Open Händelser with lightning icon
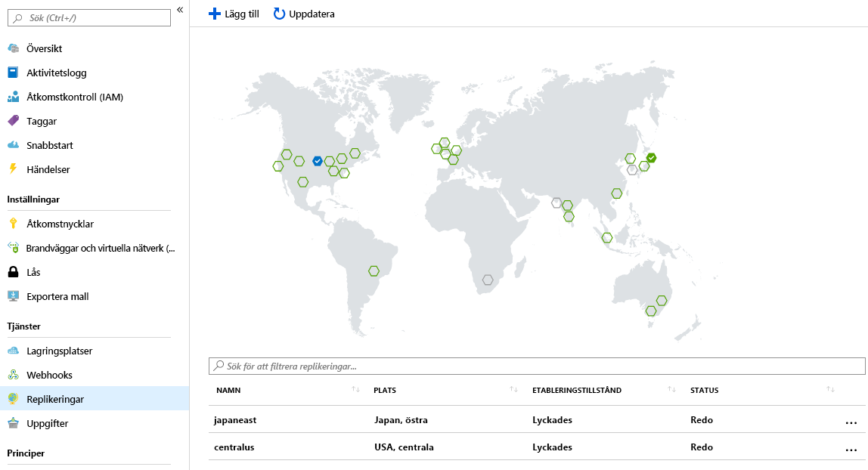Screen dimensions: 868x470 [48, 170]
